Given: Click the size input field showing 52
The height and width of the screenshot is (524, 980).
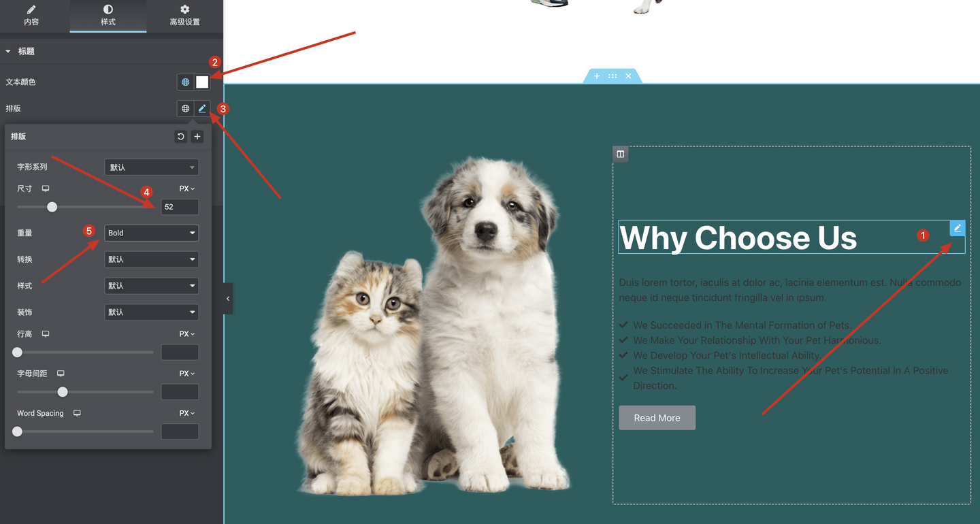Looking at the screenshot, I should tap(180, 207).
